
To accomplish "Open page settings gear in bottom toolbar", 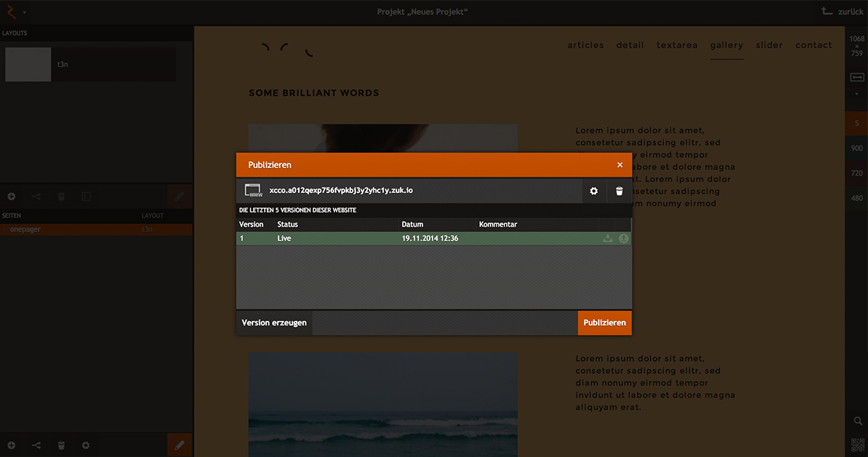I will click(x=86, y=445).
